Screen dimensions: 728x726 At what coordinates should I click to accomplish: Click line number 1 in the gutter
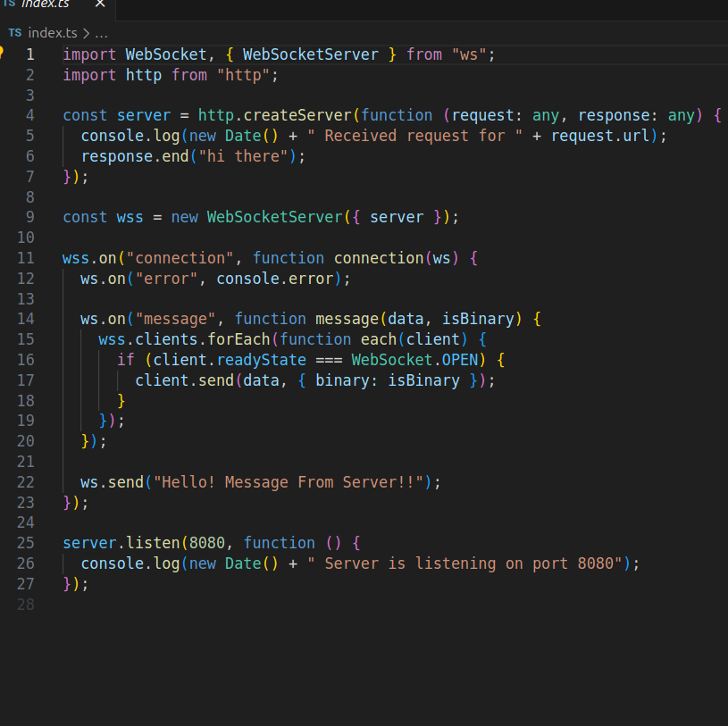30,54
